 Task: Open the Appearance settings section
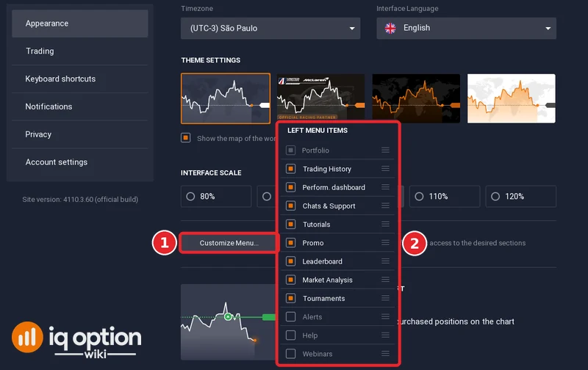80,23
